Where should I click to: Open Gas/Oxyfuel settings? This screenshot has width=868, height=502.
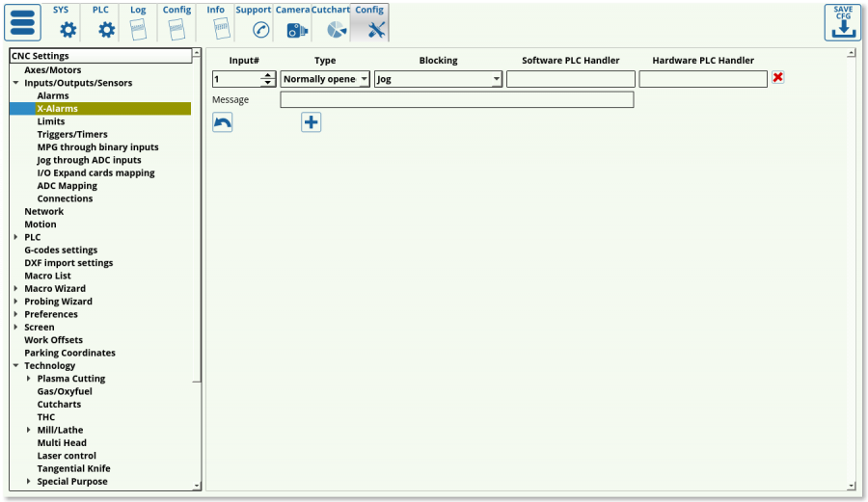(65, 391)
